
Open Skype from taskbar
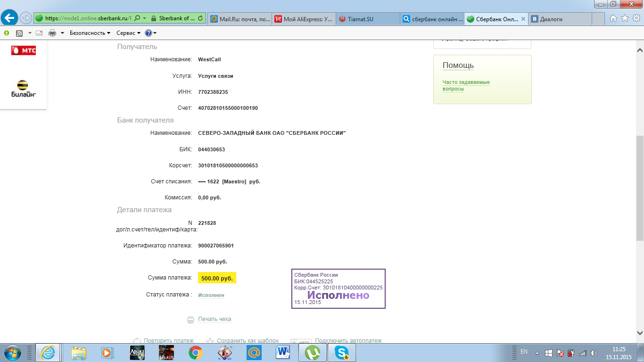coord(342,353)
